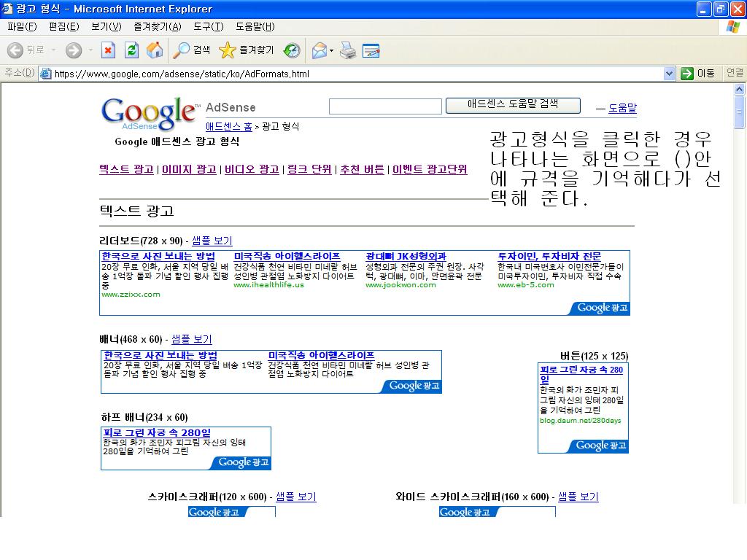Open button ad 피로 그린 자궁 속 280일
The height and width of the screenshot is (560, 747).
(x=581, y=374)
